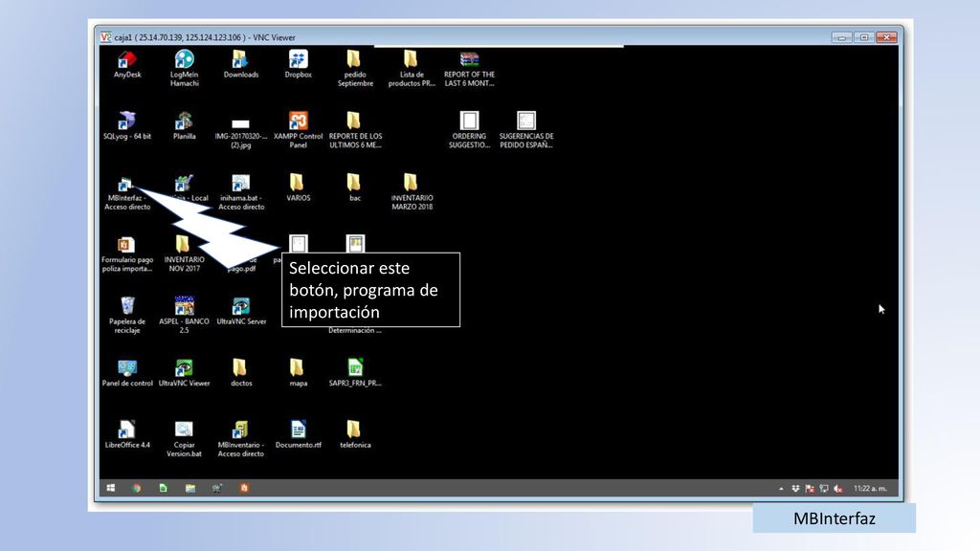Select the Downloads folder shortcut
The width and height of the screenshot is (980, 551).
(240, 65)
